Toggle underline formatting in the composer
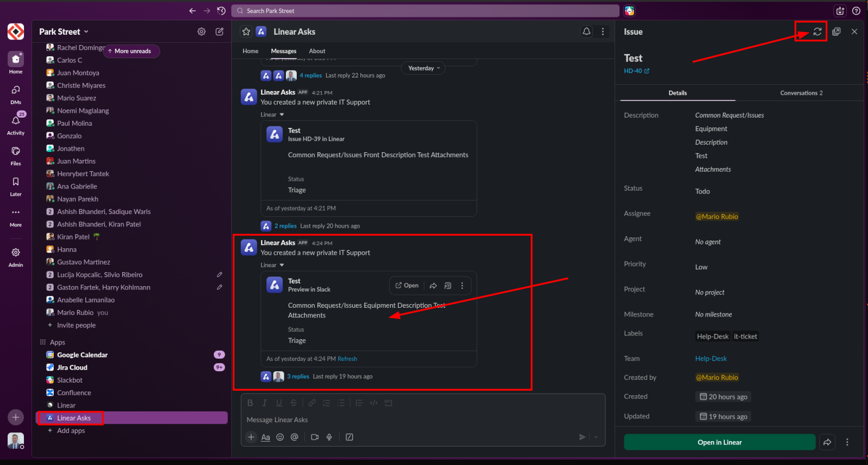 (x=279, y=403)
